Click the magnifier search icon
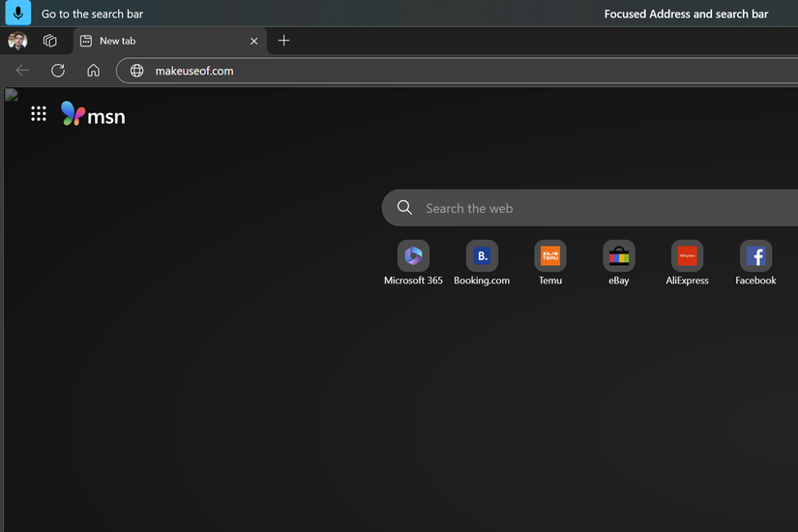Screen dimensions: 798x532 coord(404,207)
